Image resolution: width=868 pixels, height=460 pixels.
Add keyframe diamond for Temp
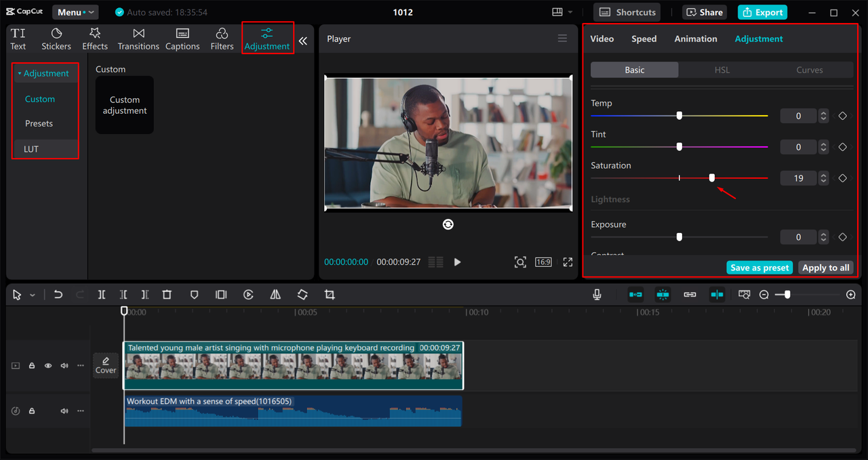click(x=843, y=116)
